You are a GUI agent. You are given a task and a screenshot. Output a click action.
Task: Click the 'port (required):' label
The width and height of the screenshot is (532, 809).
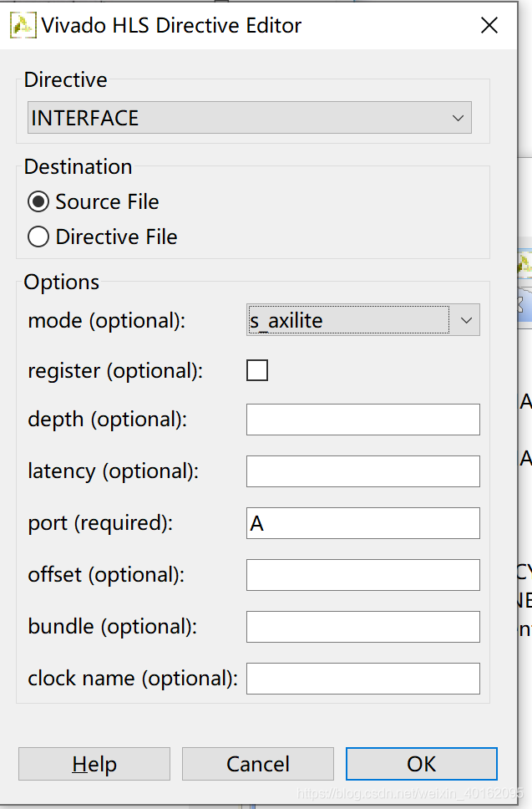[100, 523]
